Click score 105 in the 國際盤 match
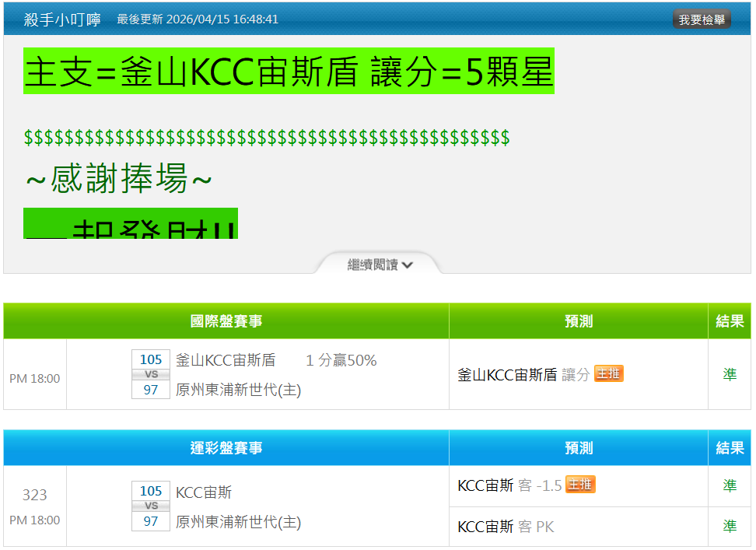Image resolution: width=756 pixels, height=550 pixels. [151, 359]
